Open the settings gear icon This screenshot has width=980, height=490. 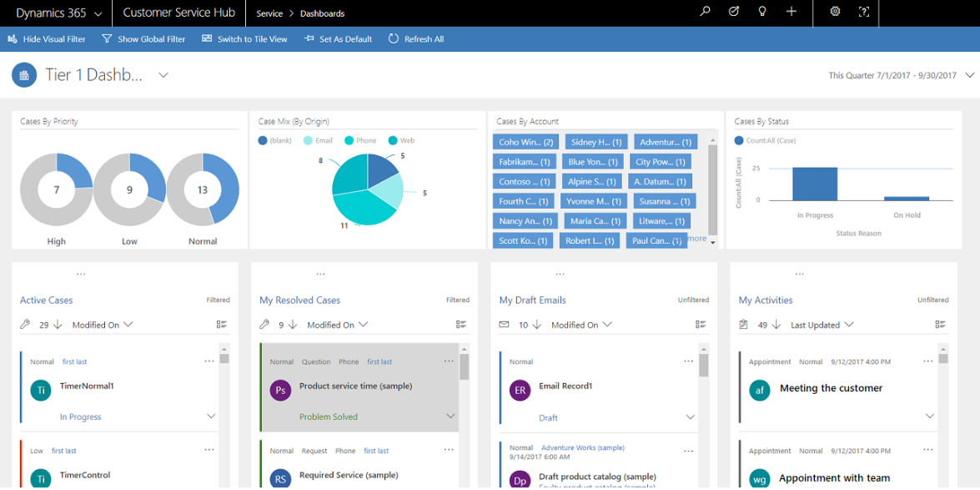(834, 11)
